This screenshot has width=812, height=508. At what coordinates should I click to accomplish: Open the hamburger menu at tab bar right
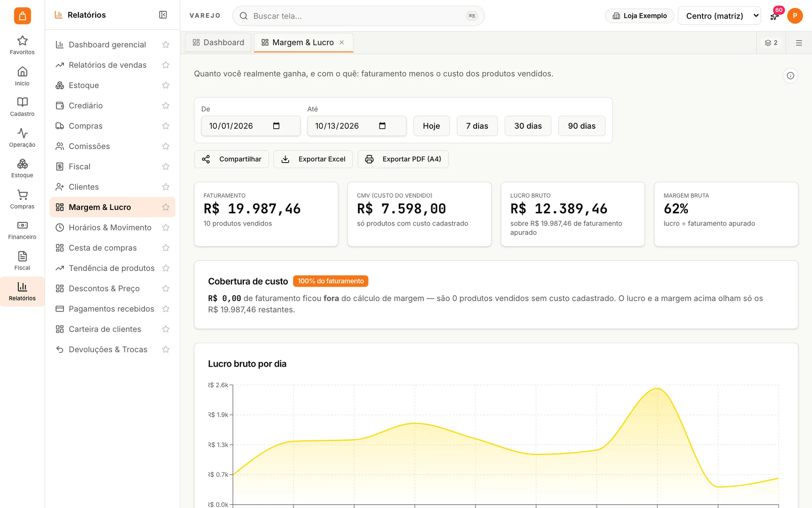click(x=799, y=43)
